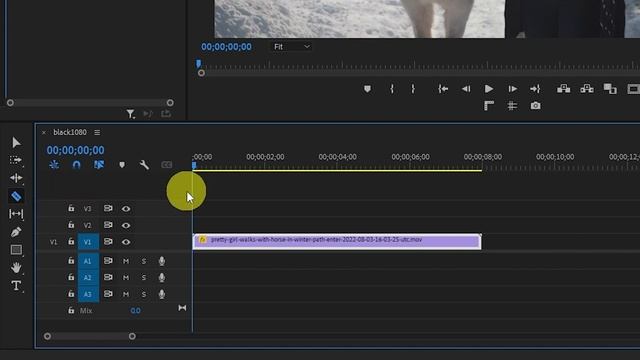Toggle lock on track V1
The height and width of the screenshot is (360, 640).
[x=71, y=242]
